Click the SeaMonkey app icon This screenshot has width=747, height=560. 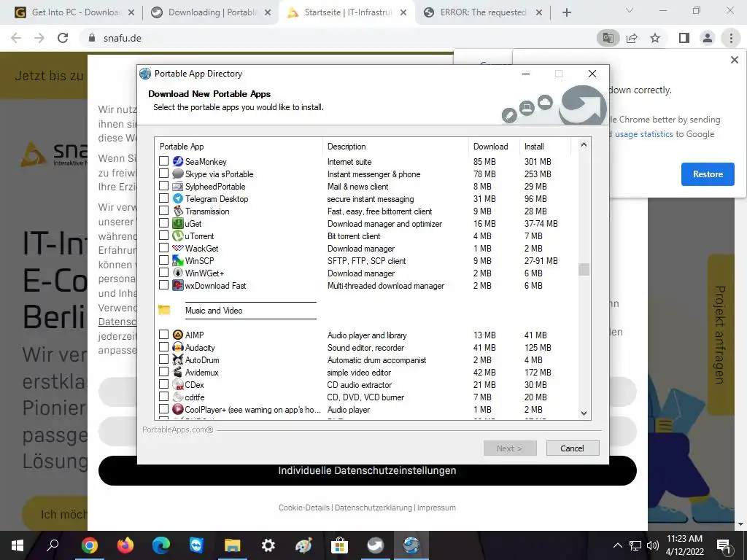click(x=178, y=161)
